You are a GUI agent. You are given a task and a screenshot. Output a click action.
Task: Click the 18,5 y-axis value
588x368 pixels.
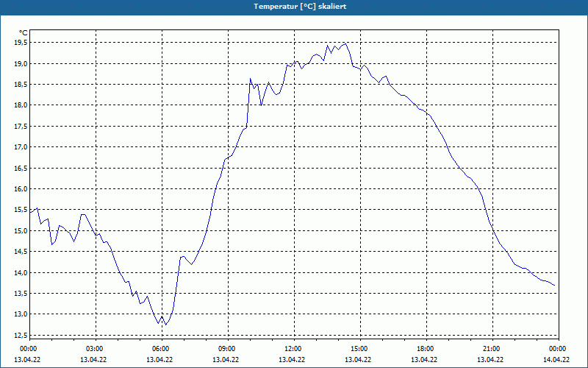tap(21, 85)
